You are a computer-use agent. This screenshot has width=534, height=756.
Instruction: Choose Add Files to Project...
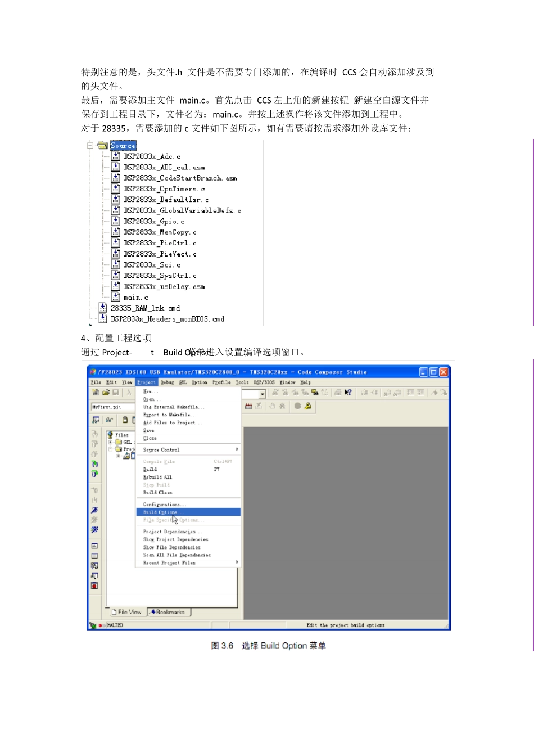click(188, 422)
